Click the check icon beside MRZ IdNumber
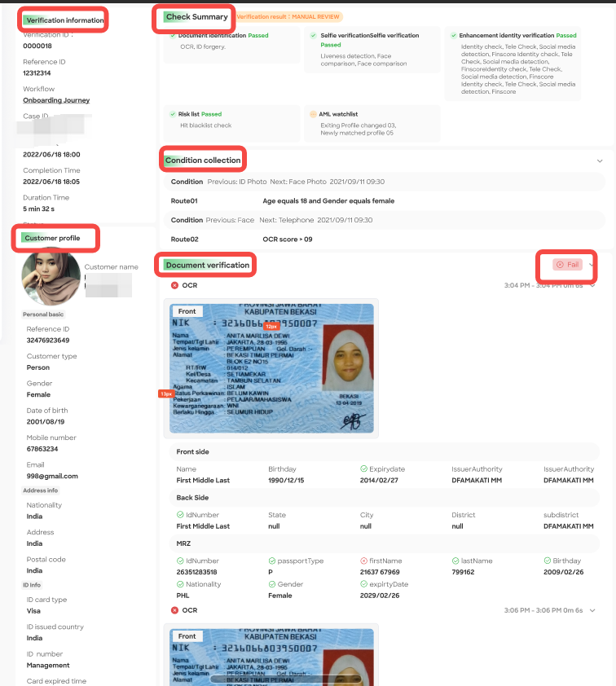Screen dimensions: 616x686 pyautogui.click(x=180, y=561)
